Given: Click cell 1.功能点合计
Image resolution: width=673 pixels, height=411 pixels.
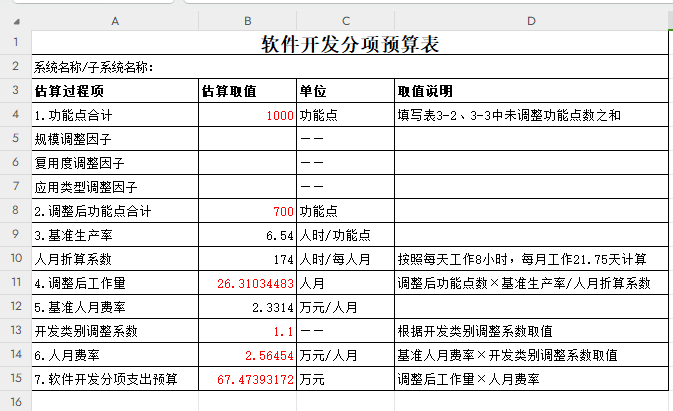Looking at the screenshot, I should (x=115, y=115).
